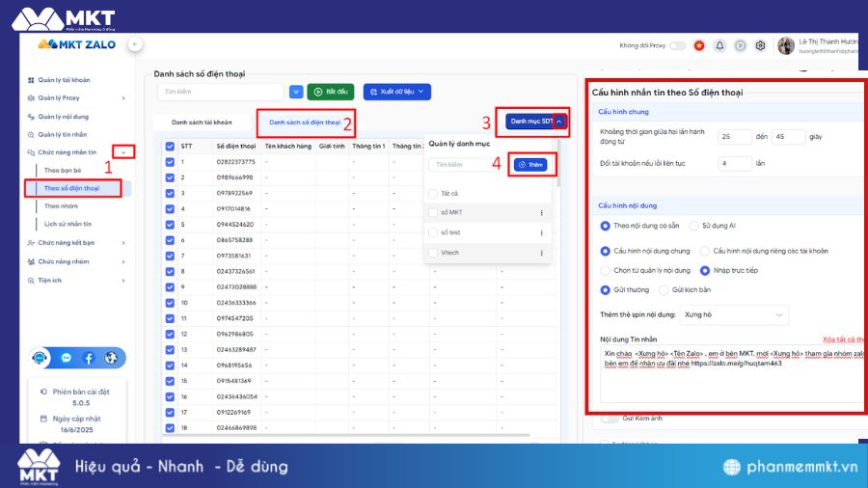The width and height of the screenshot is (868, 488).
Task: Select Theo số điện thoại submenu item
Action: point(72,188)
